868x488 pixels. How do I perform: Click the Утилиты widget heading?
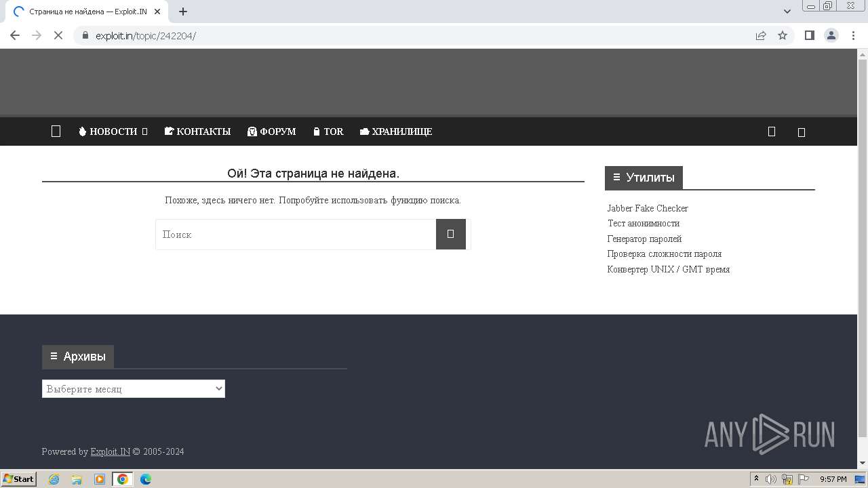pos(644,178)
